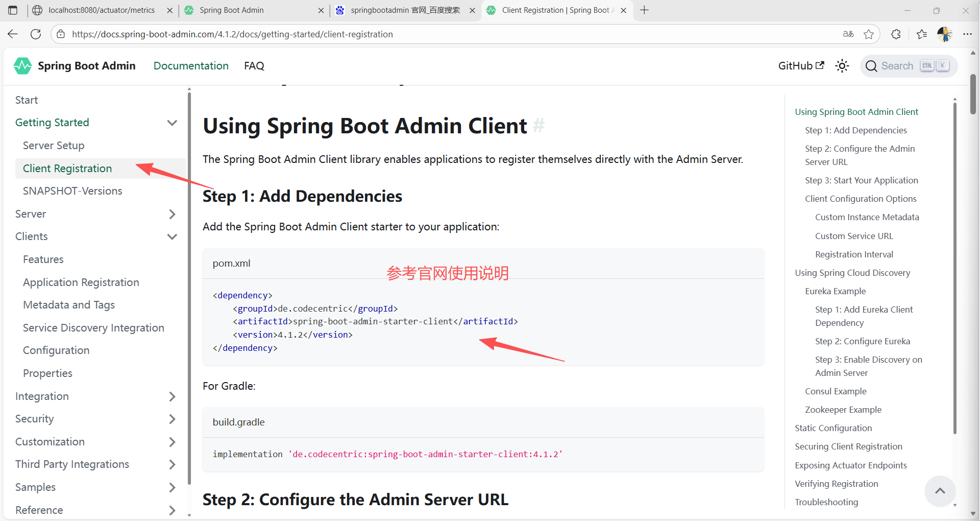Image resolution: width=980 pixels, height=521 pixels.
Task: Click the heading anchor hash link
Action: click(x=538, y=126)
